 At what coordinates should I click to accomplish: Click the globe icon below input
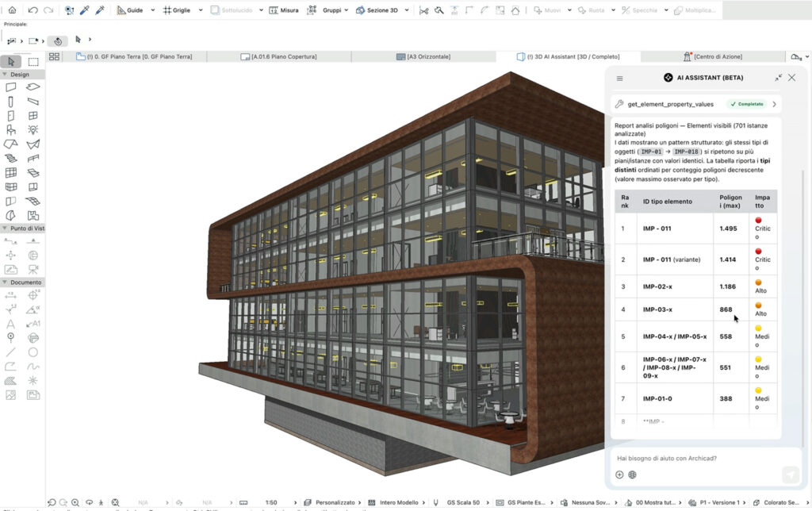pyautogui.click(x=632, y=474)
